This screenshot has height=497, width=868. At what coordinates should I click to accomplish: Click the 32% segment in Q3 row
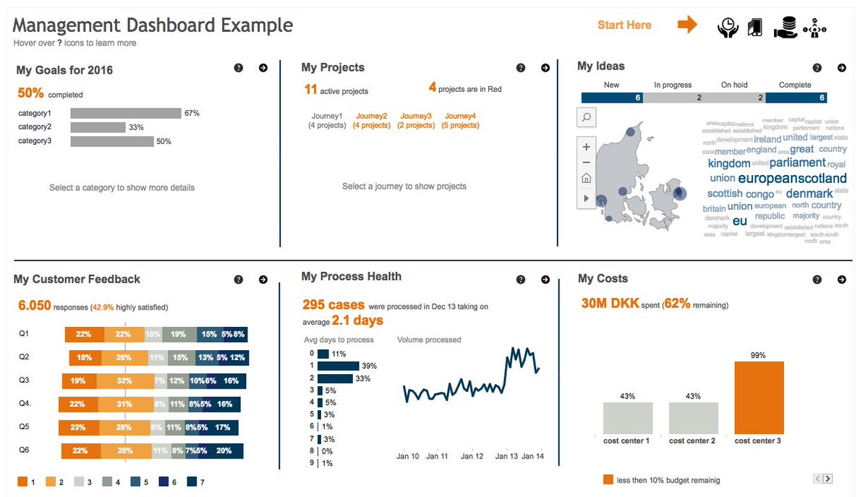tap(124, 381)
